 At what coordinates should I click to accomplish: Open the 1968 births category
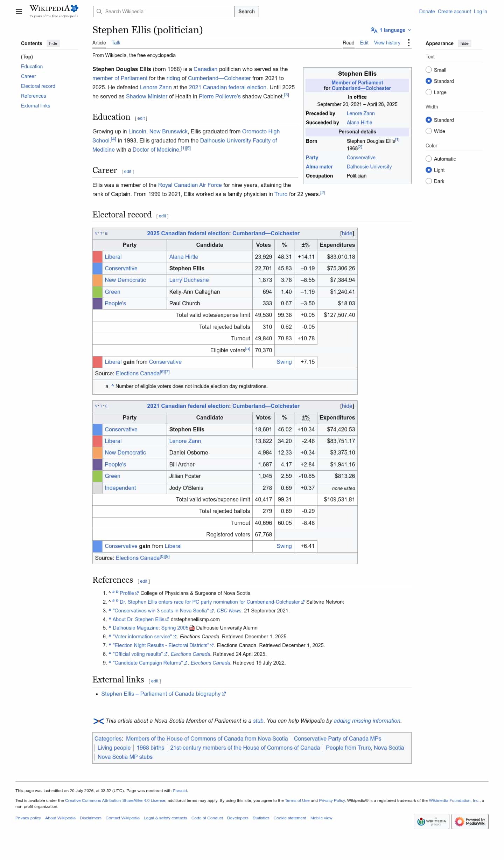pos(150,748)
